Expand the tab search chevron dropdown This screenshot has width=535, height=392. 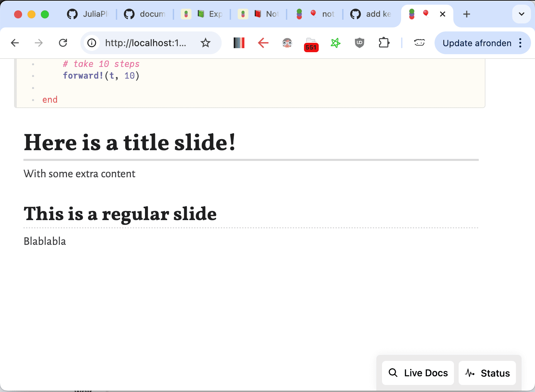(x=521, y=14)
